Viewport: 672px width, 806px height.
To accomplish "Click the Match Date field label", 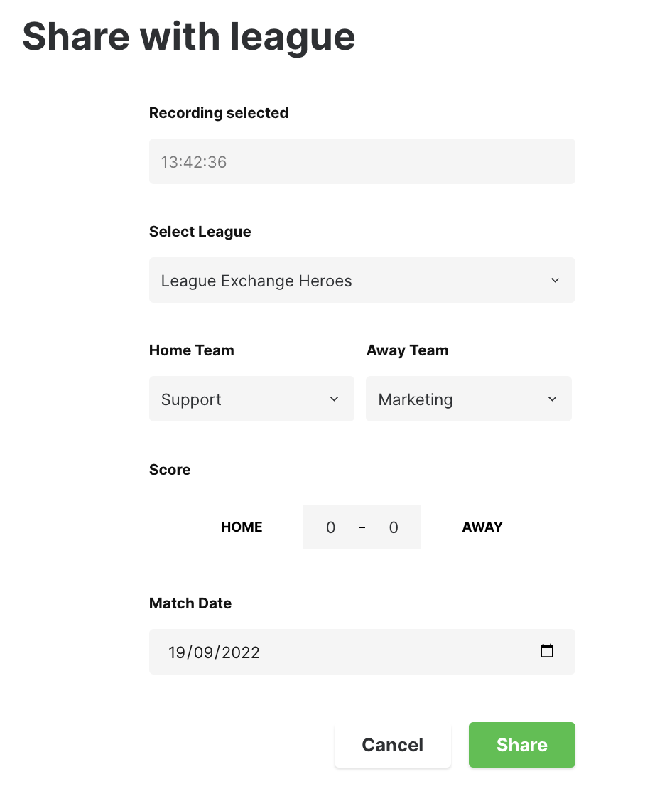I will [x=190, y=603].
